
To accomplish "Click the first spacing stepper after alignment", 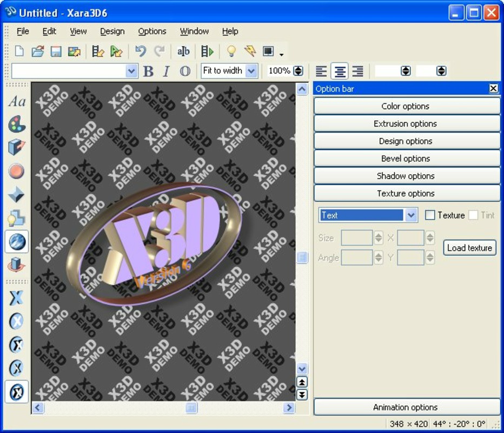I will point(406,71).
